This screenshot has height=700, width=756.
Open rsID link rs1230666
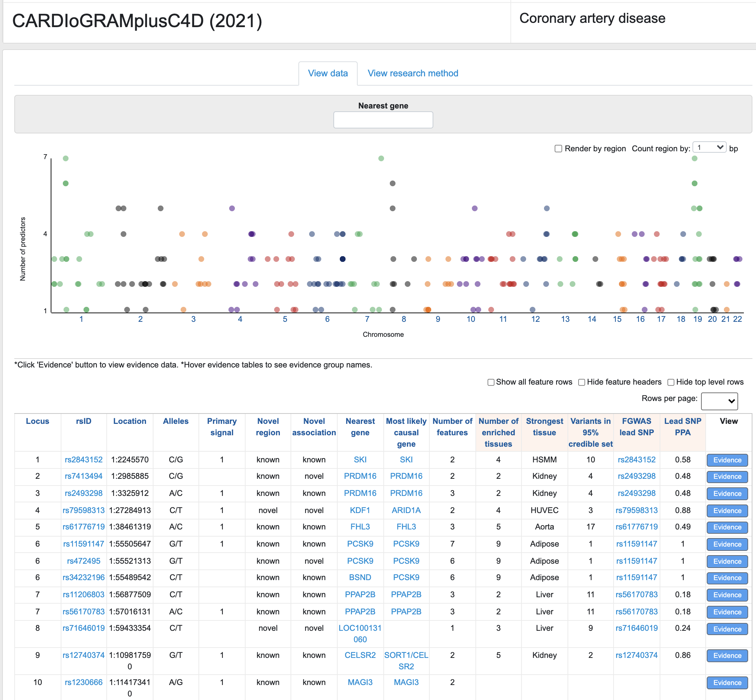click(84, 683)
